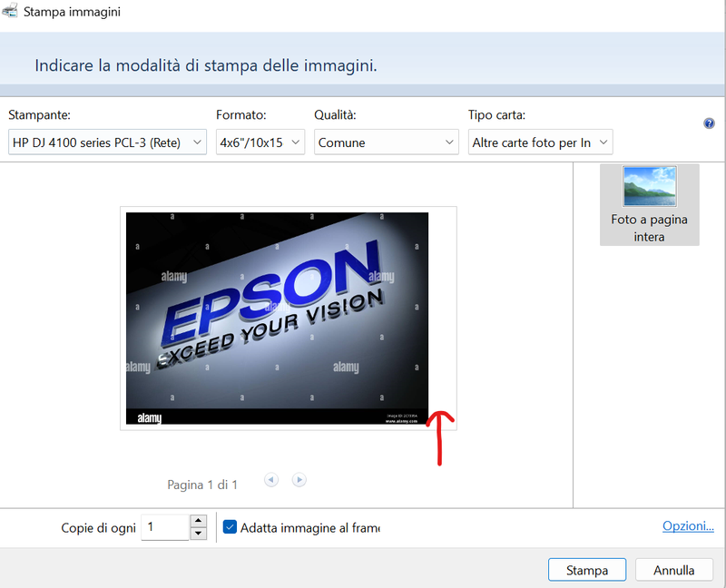The image size is (726, 588).
Task: Select the Foto a pagina intera layout
Action: coord(649,204)
